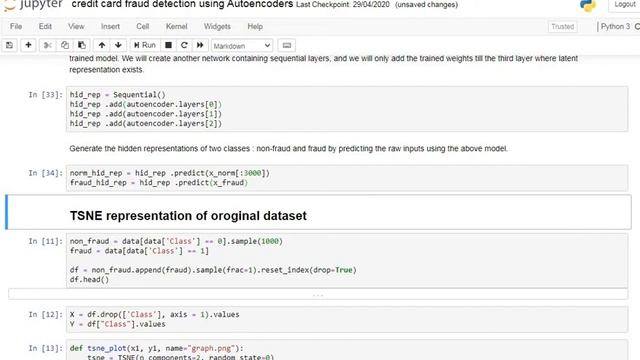Expand collapsed output with the three dots
The height and width of the screenshot is (360, 640).
[318, 294]
